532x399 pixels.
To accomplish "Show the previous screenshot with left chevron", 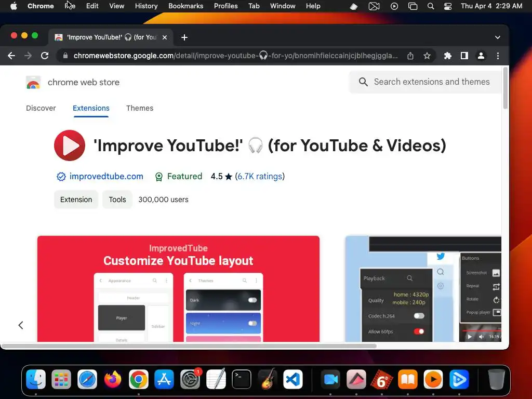I will tap(21, 325).
